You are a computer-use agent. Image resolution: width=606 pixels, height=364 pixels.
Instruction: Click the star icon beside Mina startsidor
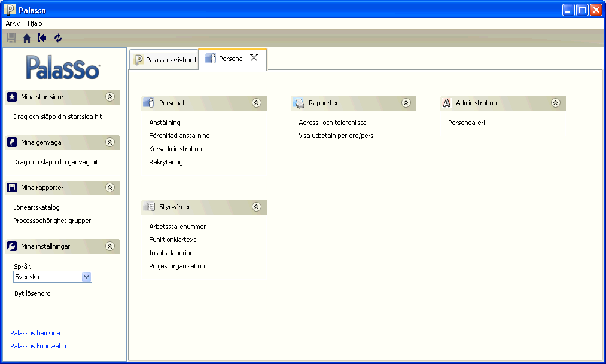pyautogui.click(x=12, y=97)
